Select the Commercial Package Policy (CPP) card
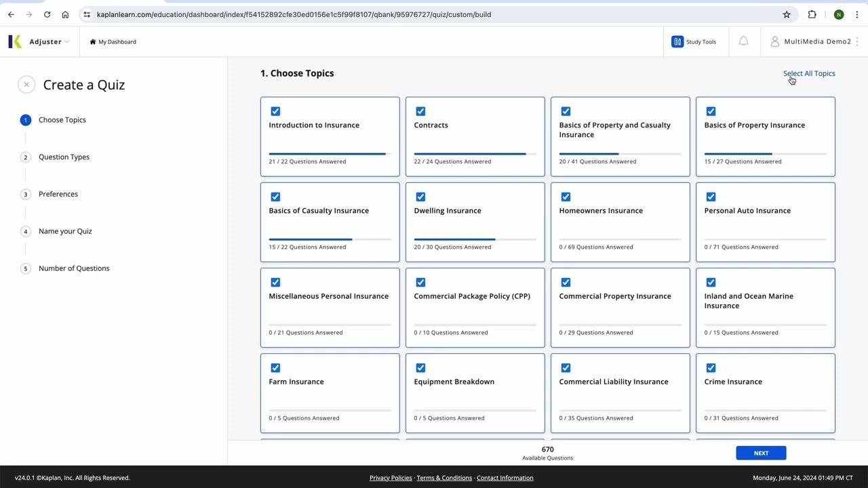 475,308
